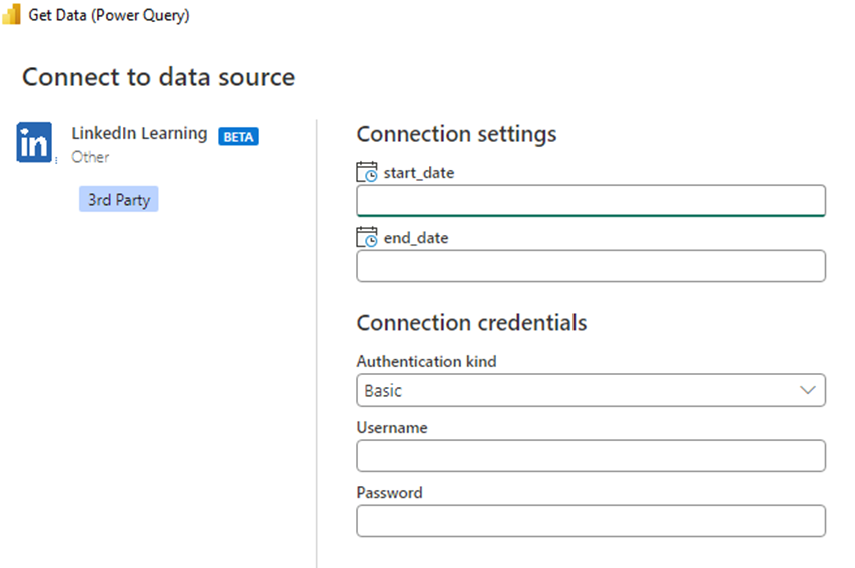Select the 3rd Party tag
This screenshot has width=855, height=568.
(x=119, y=199)
